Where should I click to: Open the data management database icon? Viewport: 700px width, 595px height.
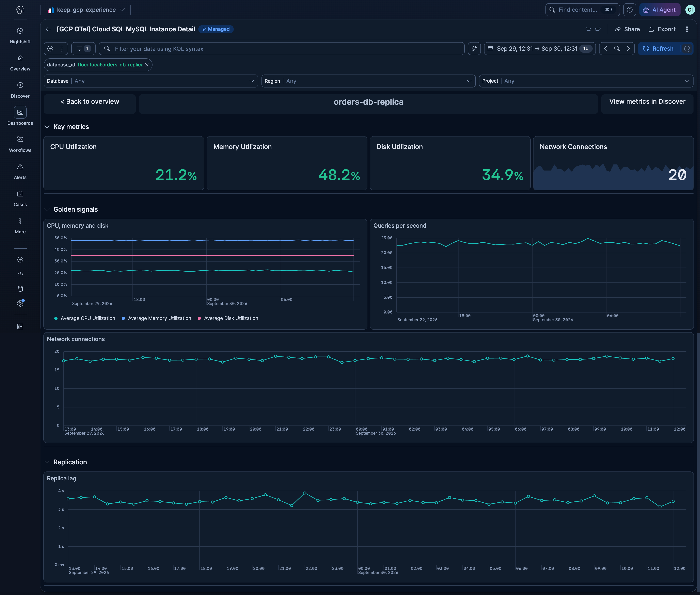(x=20, y=289)
